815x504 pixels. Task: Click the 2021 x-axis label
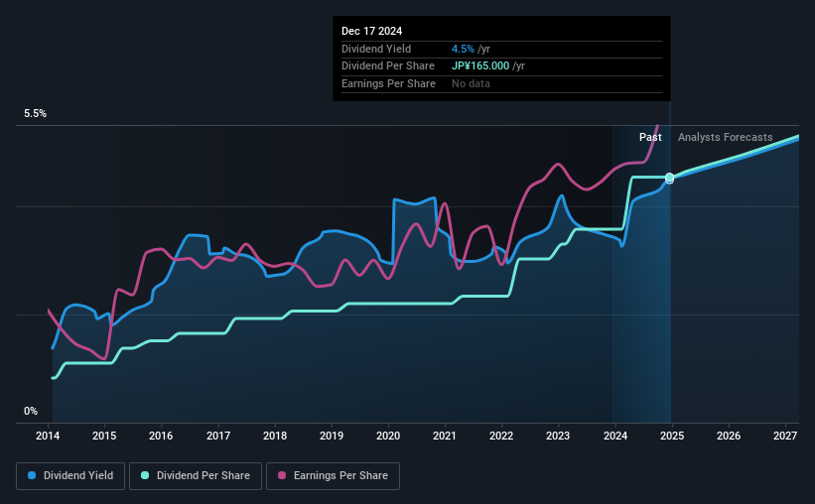pos(445,436)
